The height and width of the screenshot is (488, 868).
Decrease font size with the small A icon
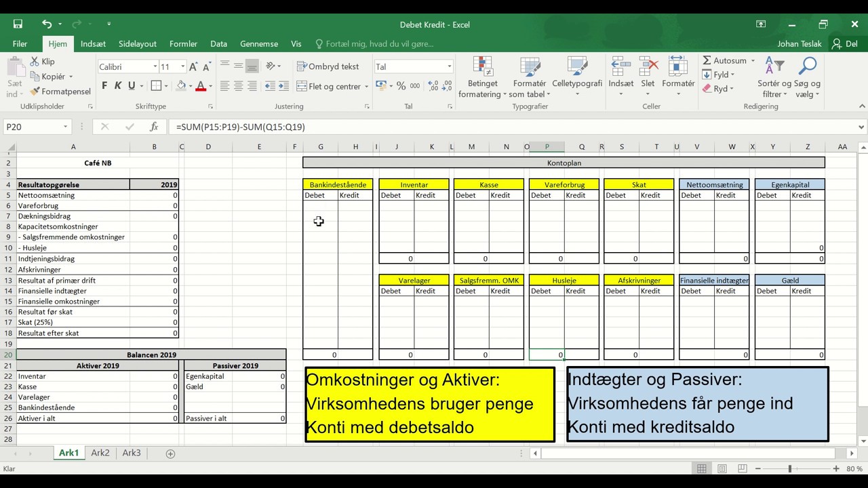coord(205,66)
